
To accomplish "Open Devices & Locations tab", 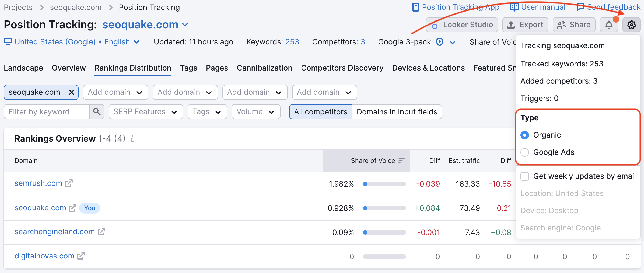I will tap(428, 68).
